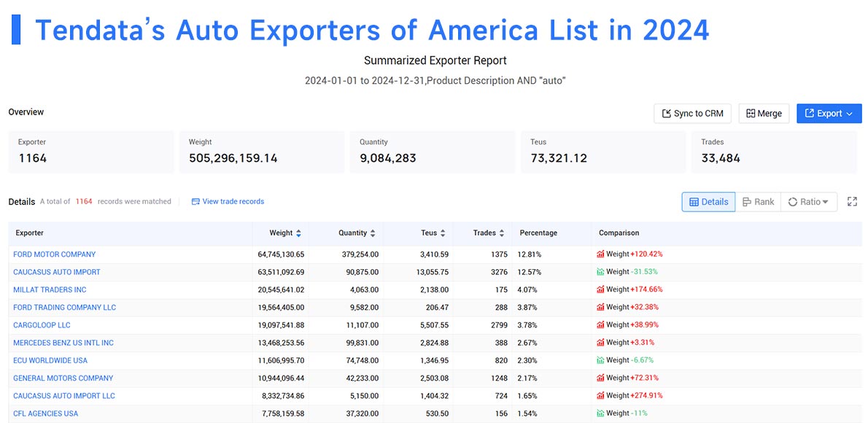
Task: Switch to the Details view tab
Action: (x=708, y=202)
